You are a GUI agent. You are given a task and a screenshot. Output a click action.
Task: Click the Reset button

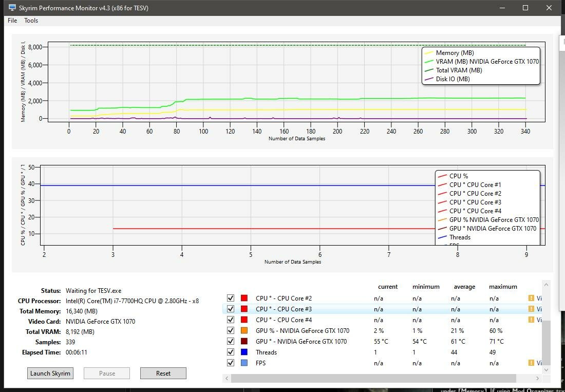point(163,374)
